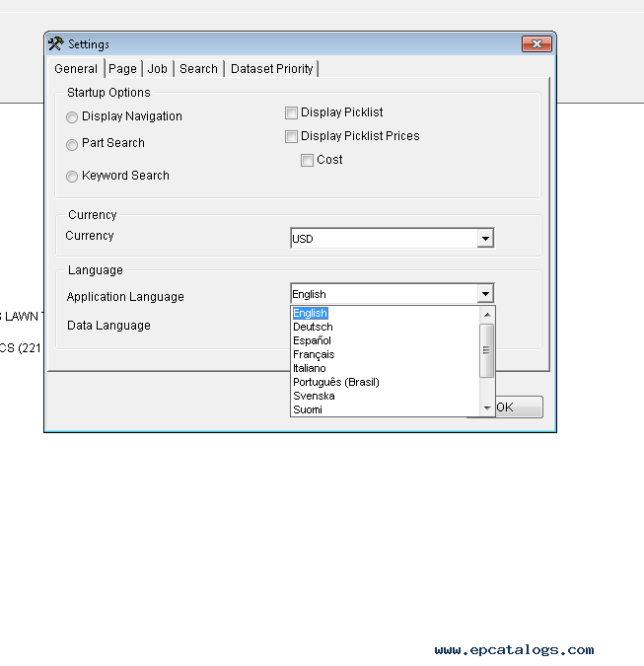
Task: Enable the Display Picklist checkbox
Action: [291, 113]
